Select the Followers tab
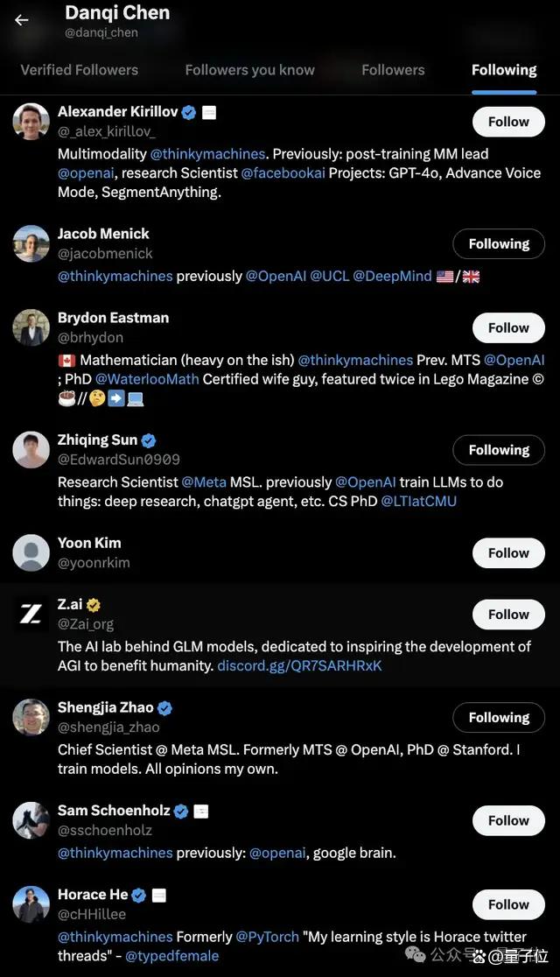 tap(393, 70)
